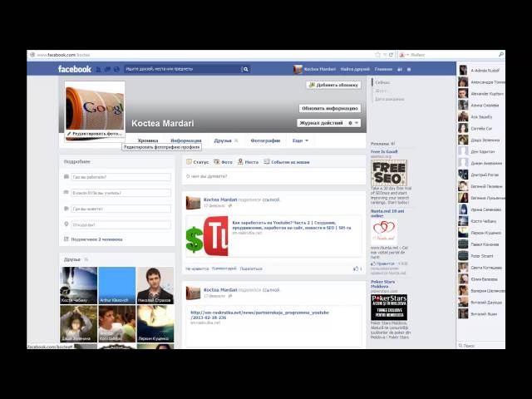The image size is (532, 399).
Task: Select Событие из жизни in composer
Action: click(x=287, y=162)
